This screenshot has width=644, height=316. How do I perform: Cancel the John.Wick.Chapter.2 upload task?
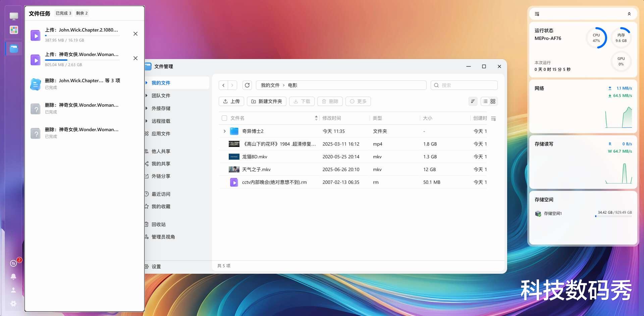136,34
